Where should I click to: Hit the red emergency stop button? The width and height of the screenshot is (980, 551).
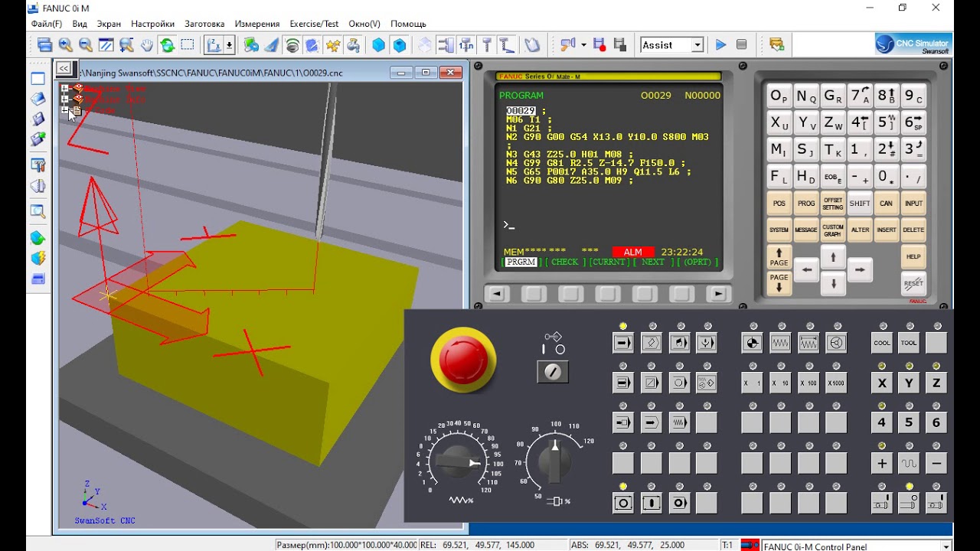click(x=463, y=360)
